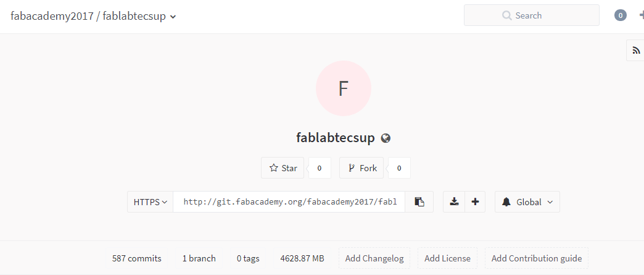The image size is (644, 275).
Task: Click the F project avatar
Action: click(x=344, y=88)
